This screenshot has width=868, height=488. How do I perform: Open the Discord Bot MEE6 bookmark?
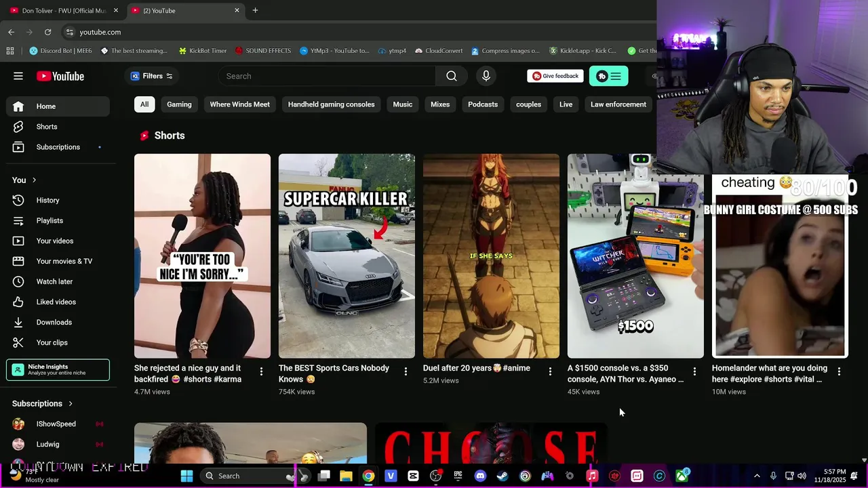point(60,51)
